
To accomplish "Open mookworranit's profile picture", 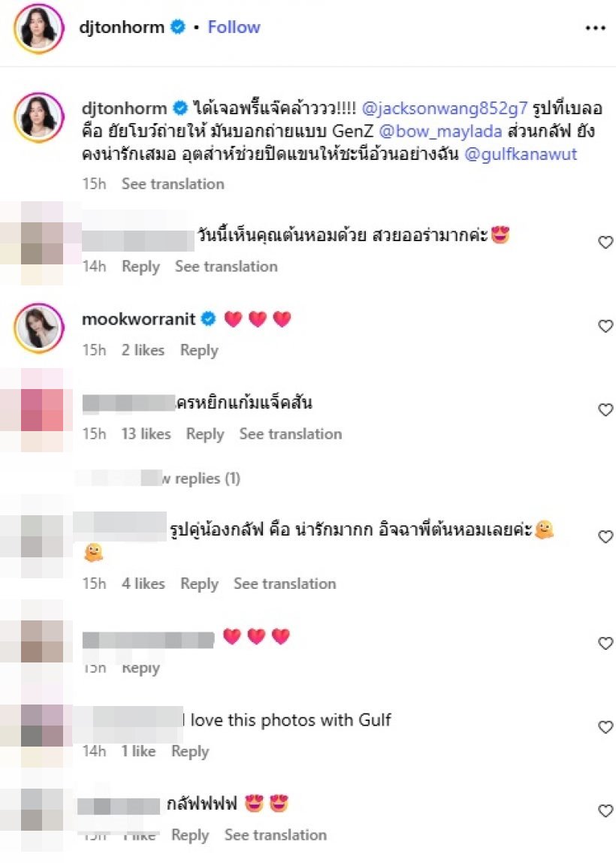I will pos(38,328).
